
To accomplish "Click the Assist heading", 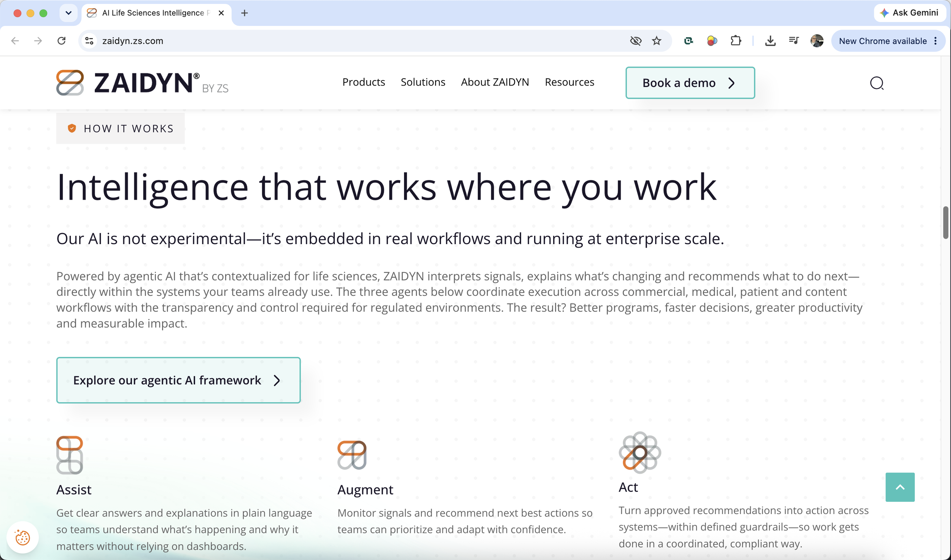I will pyautogui.click(x=74, y=489).
